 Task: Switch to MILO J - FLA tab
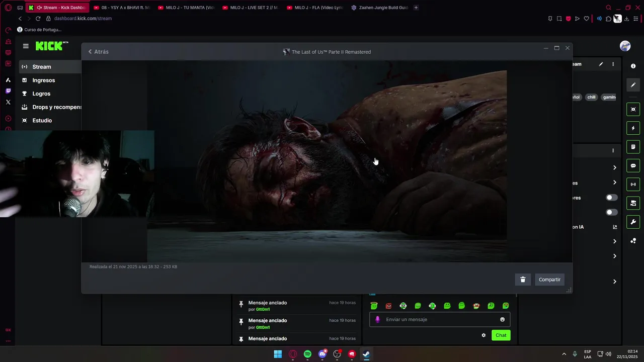click(314, 8)
